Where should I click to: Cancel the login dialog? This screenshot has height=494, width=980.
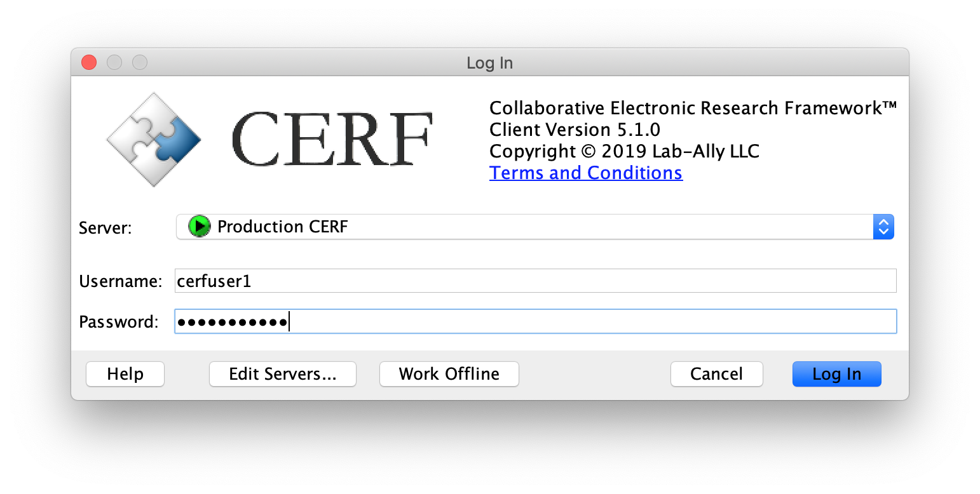716,374
